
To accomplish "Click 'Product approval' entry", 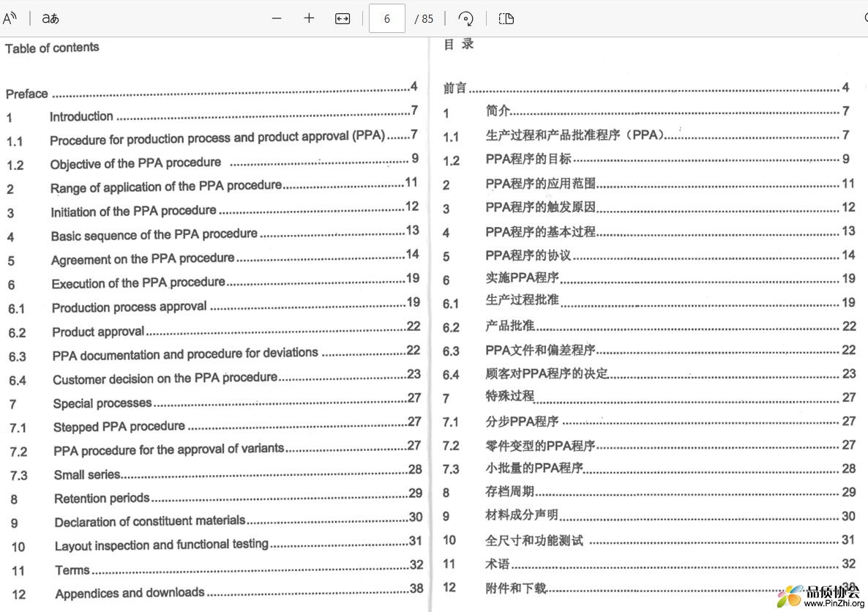I will click(x=98, y=331).
